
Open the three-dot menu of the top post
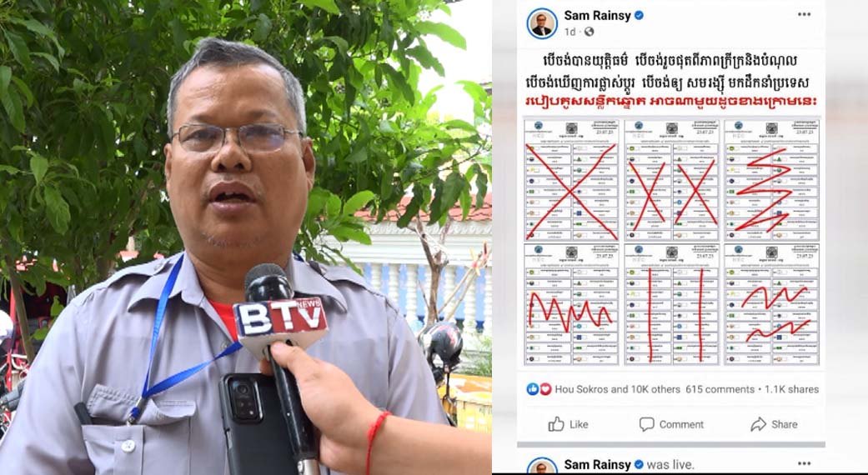pos(804,15)
